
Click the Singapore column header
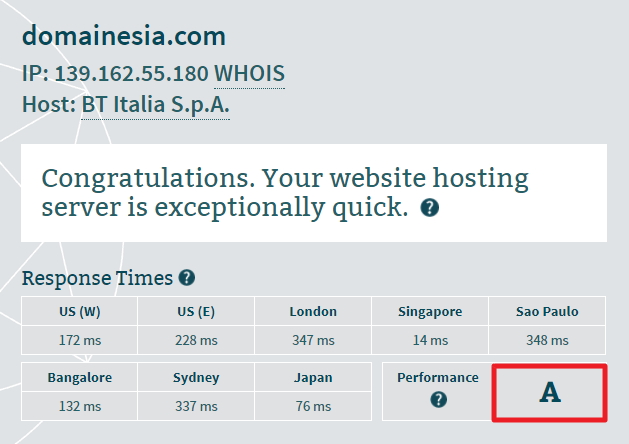430,311
